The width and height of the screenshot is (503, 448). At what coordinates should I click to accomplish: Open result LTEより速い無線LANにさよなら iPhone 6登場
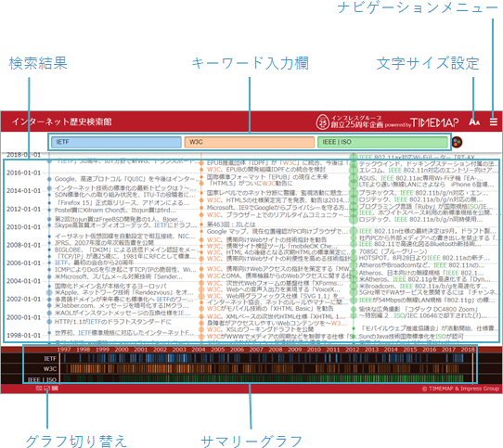[x=426, y=185]
